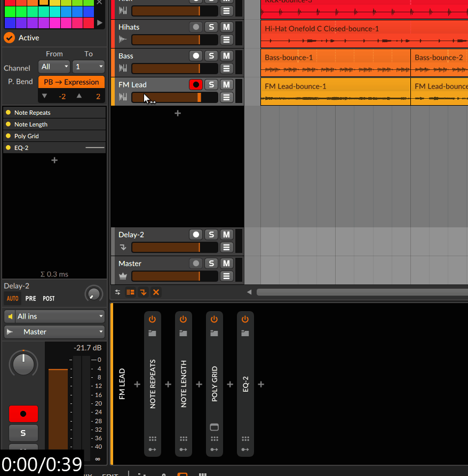Toggle arranger clip view orange list icon
The height and width of the screenshot is (476, 468).
point(131,292)
